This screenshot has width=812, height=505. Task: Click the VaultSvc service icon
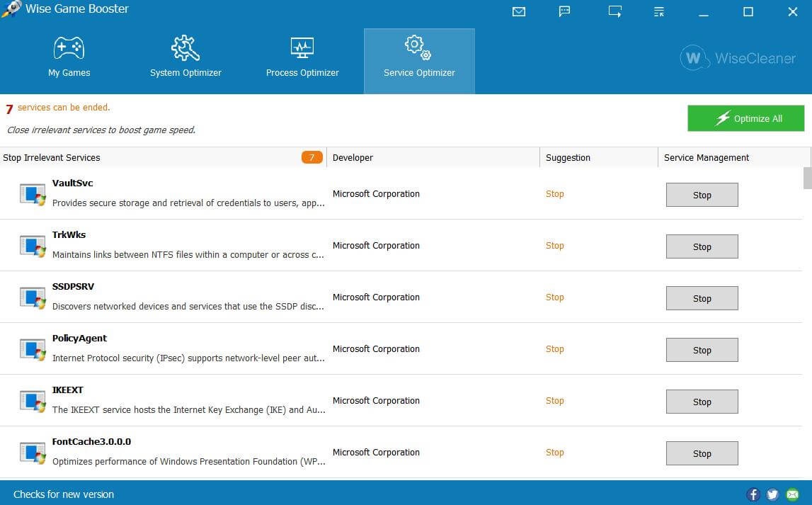tap(33, 194)
